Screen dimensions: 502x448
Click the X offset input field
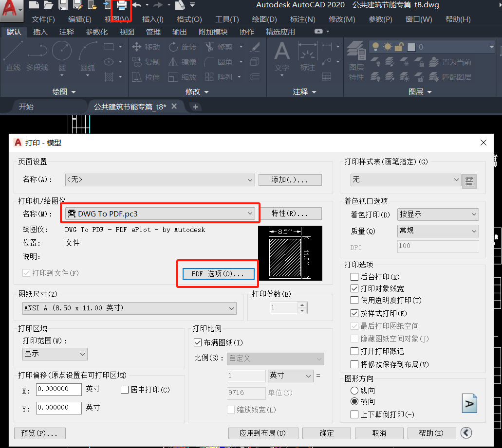[58, 389]
